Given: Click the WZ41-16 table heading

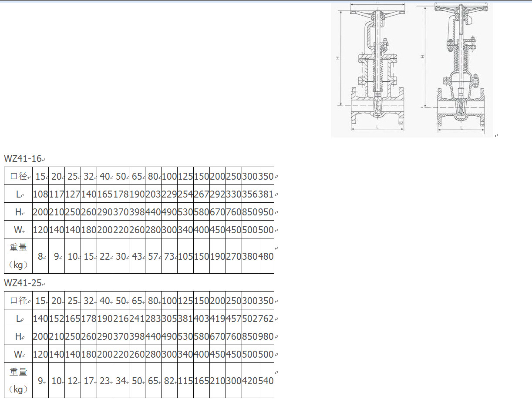Looking at the screenshot, I should 23,158.
